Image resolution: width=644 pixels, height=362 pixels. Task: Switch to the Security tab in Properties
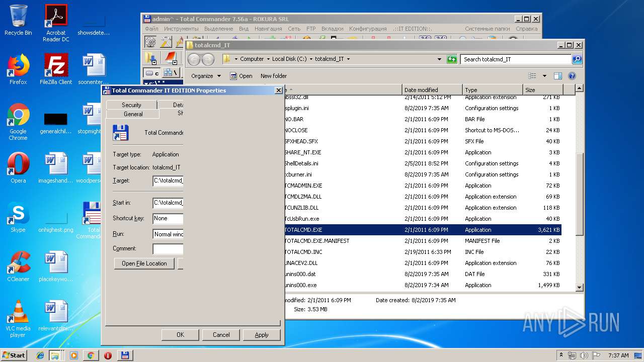[x=131, y=105]
